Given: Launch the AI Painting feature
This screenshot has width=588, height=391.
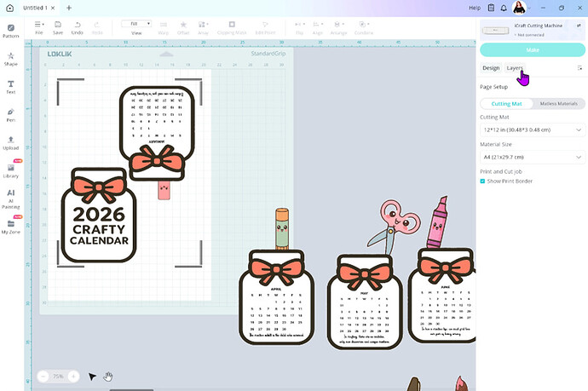Looking at the screenshot, I should point(11,198).
